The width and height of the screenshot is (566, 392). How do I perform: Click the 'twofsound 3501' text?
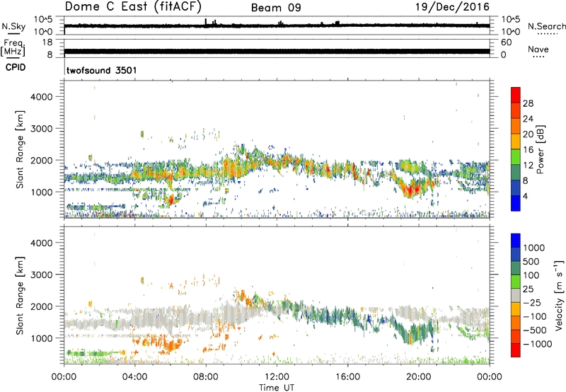[x=101, y=70]
